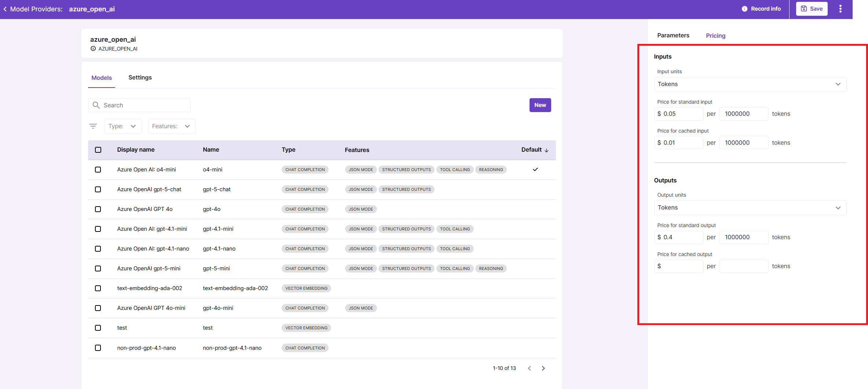Toggle the select-all checkbox in table header
The image size is (868, 389).
(98, 150)
